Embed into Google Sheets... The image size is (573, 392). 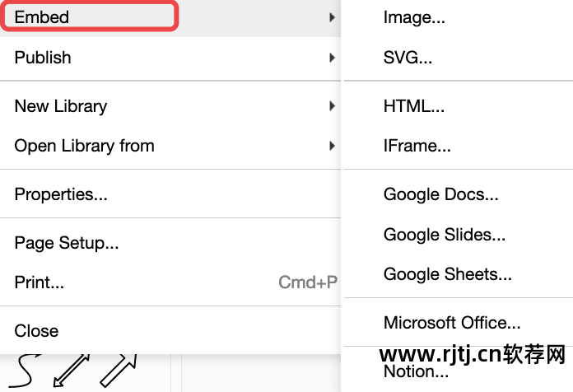(x=448, y=275)
